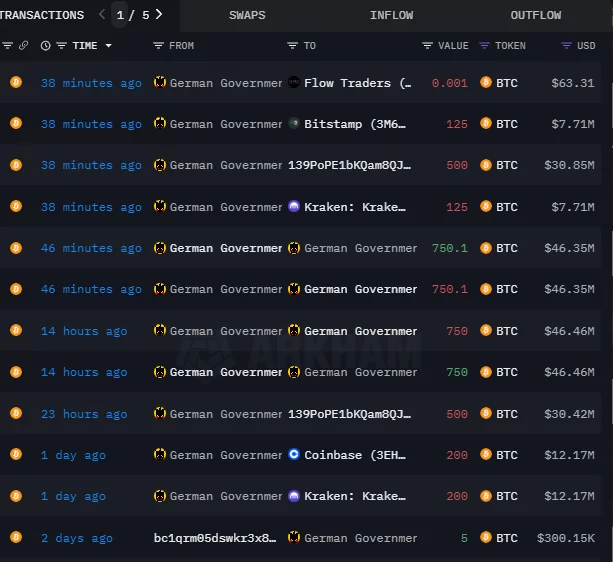Switch to the SWAPS tab
This screenshot has width=613, height=562.
247,15
